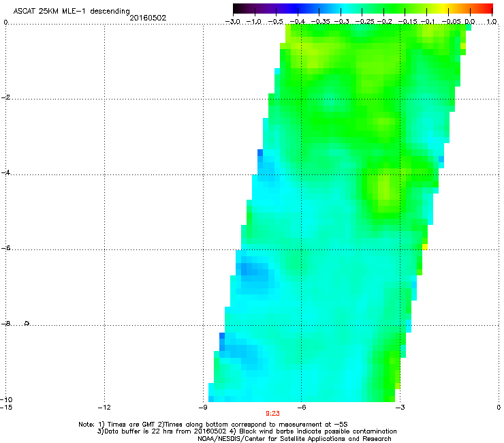Click the longitude axis label -15

pos(6,408)
